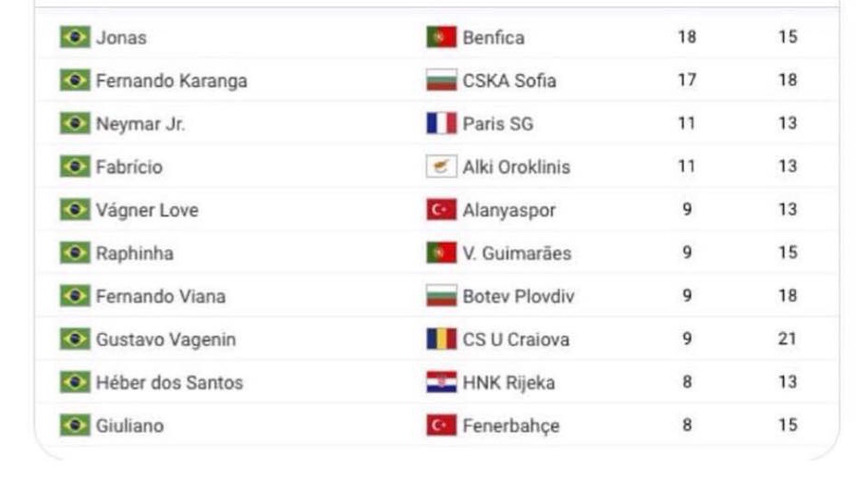Click the Romania flag beside CS U Craiova
Viewport: 868px width, 481px height.
[x=441, y=339]
